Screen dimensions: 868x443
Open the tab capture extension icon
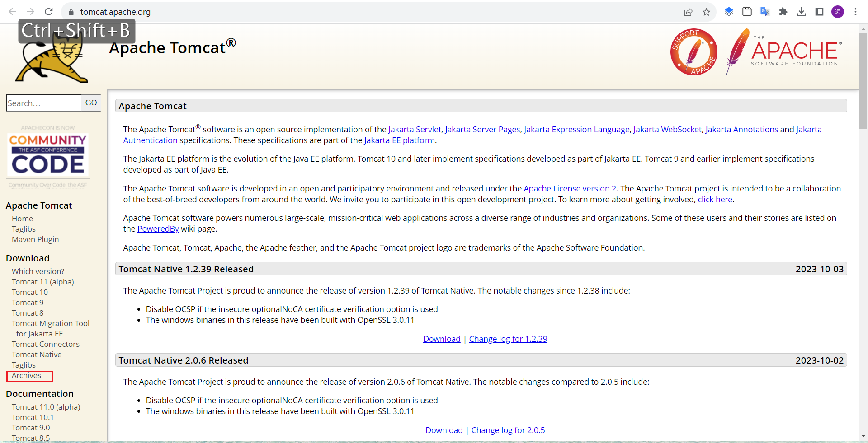click(x=747, y=12)
